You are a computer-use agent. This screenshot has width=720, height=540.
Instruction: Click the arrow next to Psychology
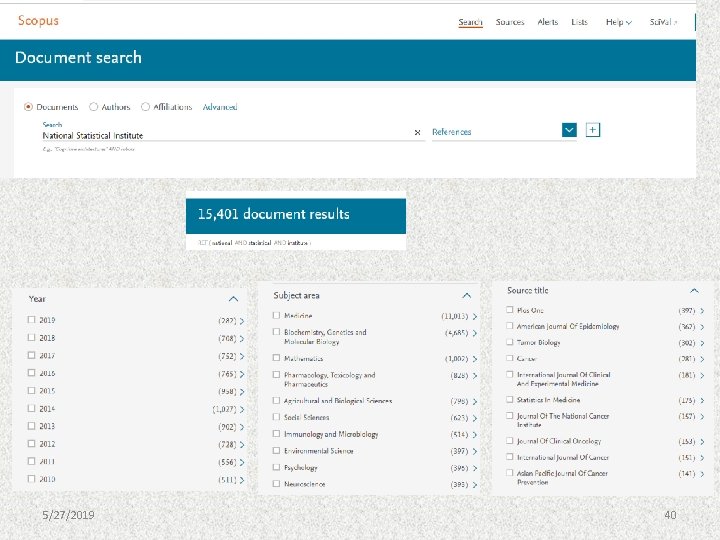tap(475, 468)
